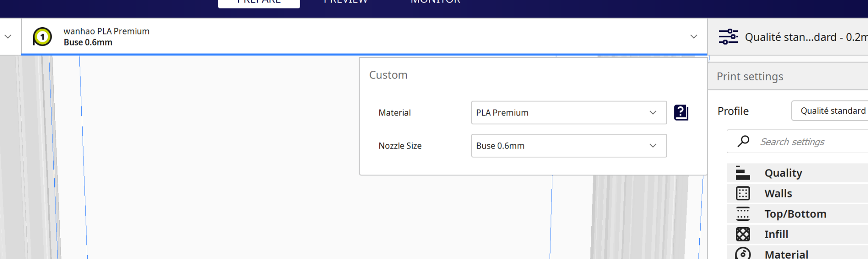Switch to the Monitor tab
Screen dimensions: 868x259
(435, 2)
